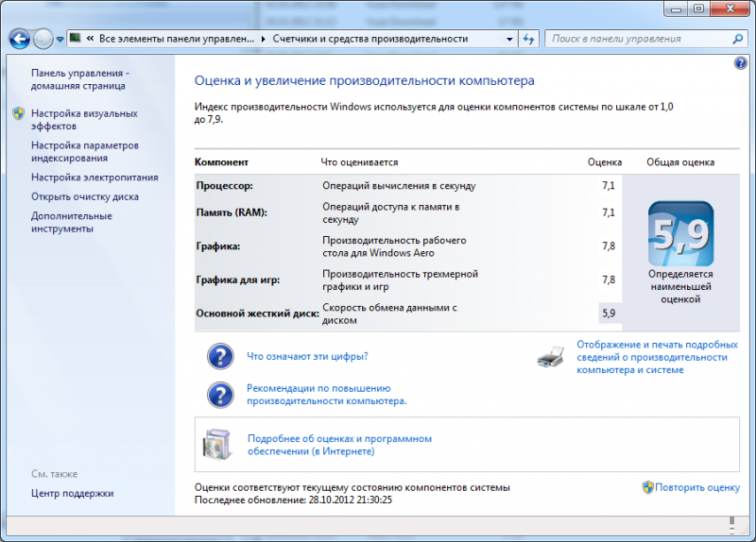Open 'Настройка электропитания' link
This screenshot has height=542, width=756.
(x=94, y=178)
